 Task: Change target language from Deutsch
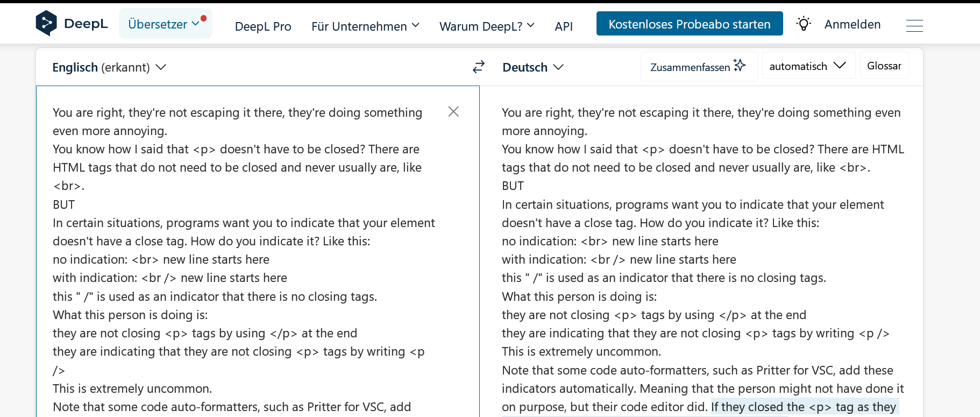tap(532, 67)
